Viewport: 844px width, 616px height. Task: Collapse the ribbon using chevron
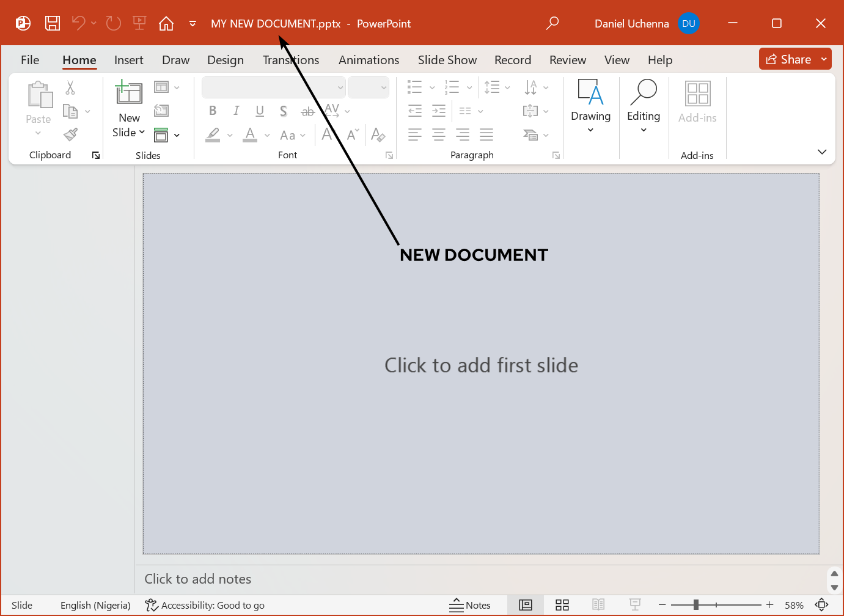[x=822, y=152]
